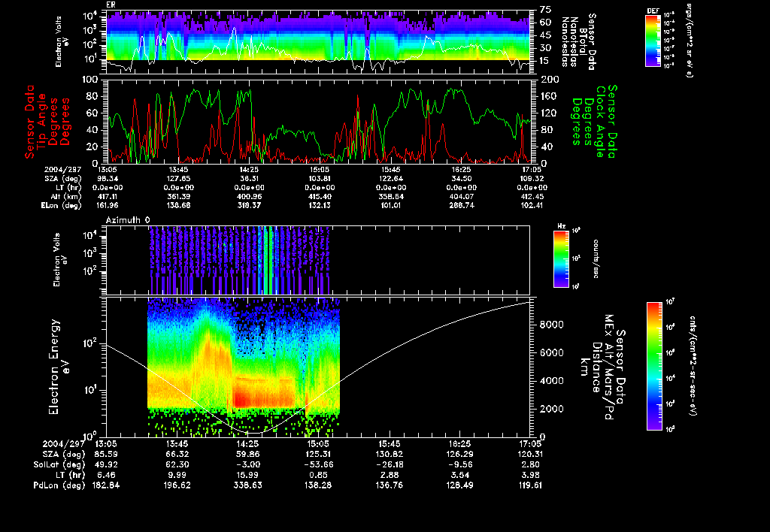Screen dimensions: 770x532
Task: Click the SolLat value '62.30'
Action: click(x=177, y=465)
